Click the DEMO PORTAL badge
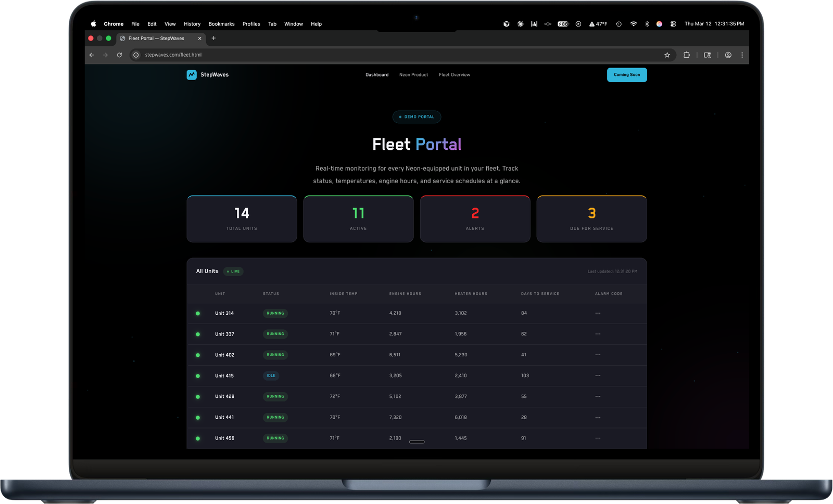The image size is (833, 504). pos(416,117)
